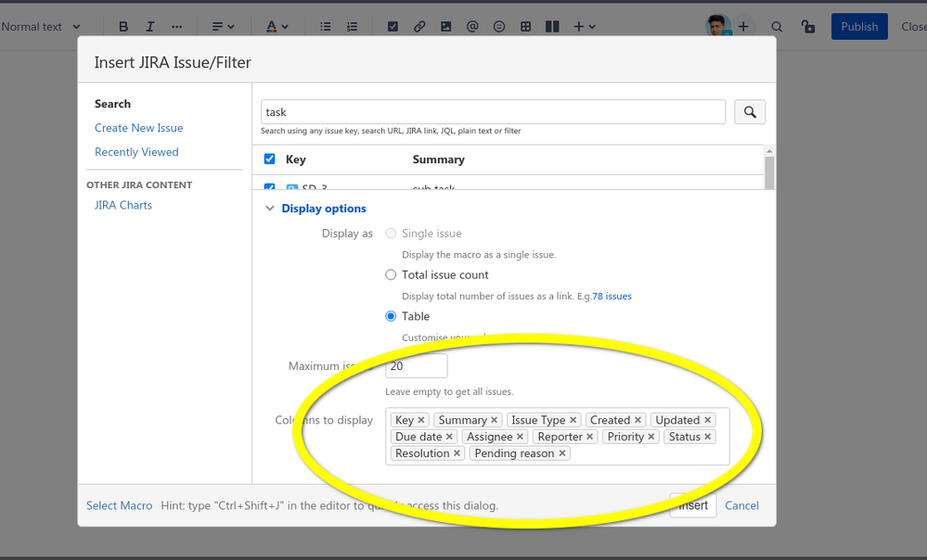
Task: Remove Assignee column tag
Action: pyautogui.click(x=520, y=437)
